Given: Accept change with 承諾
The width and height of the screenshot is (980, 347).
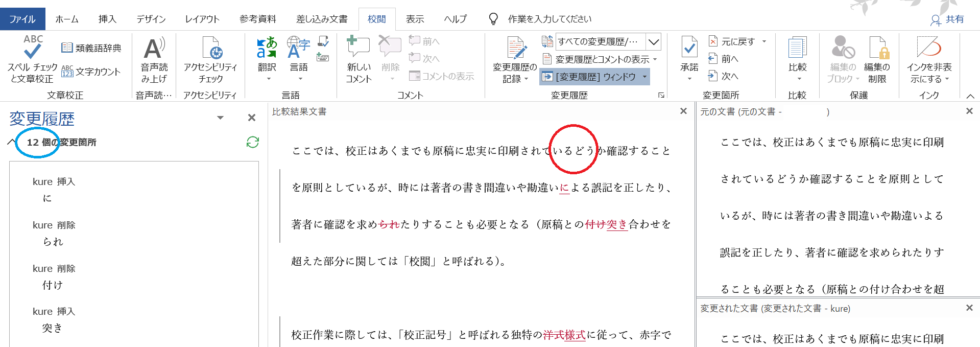Looking at the screenshot, I should click(689, 54).
